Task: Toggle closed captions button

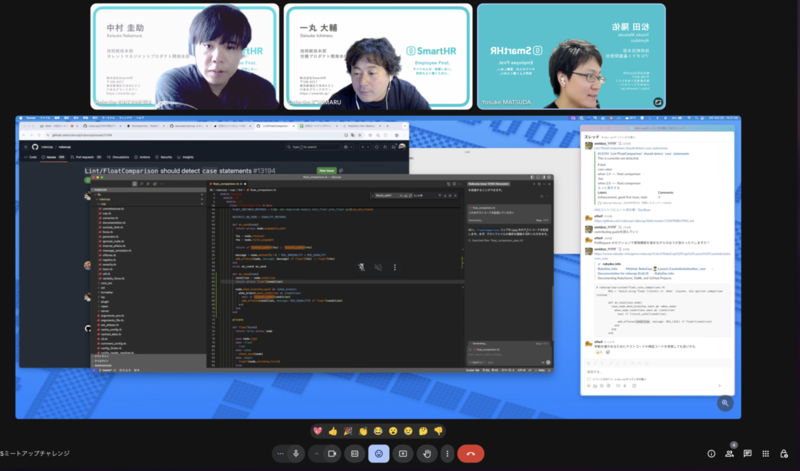Action: [x=355, y=454]
